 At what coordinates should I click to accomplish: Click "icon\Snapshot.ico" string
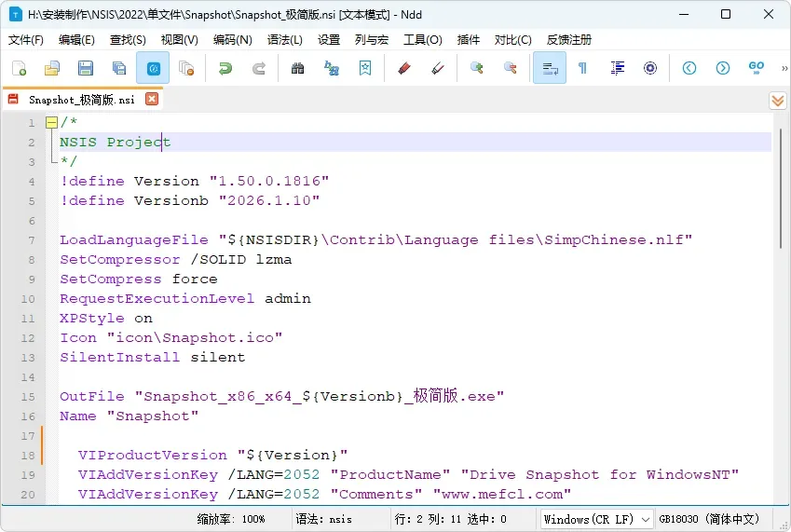(x=194, y=338)
